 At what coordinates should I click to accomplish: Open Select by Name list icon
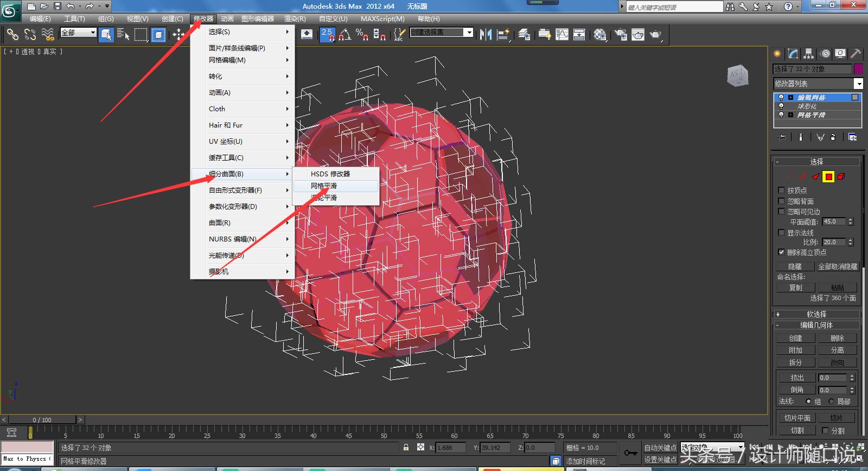[x=123, y=35]
